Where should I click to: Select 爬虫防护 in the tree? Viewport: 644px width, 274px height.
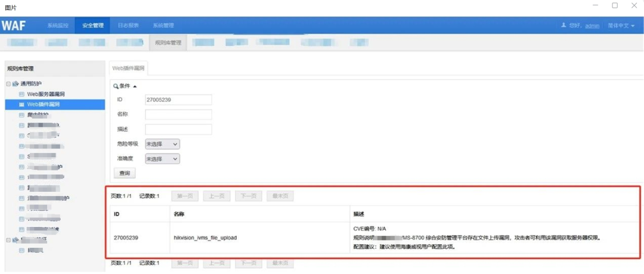point(38,114)
